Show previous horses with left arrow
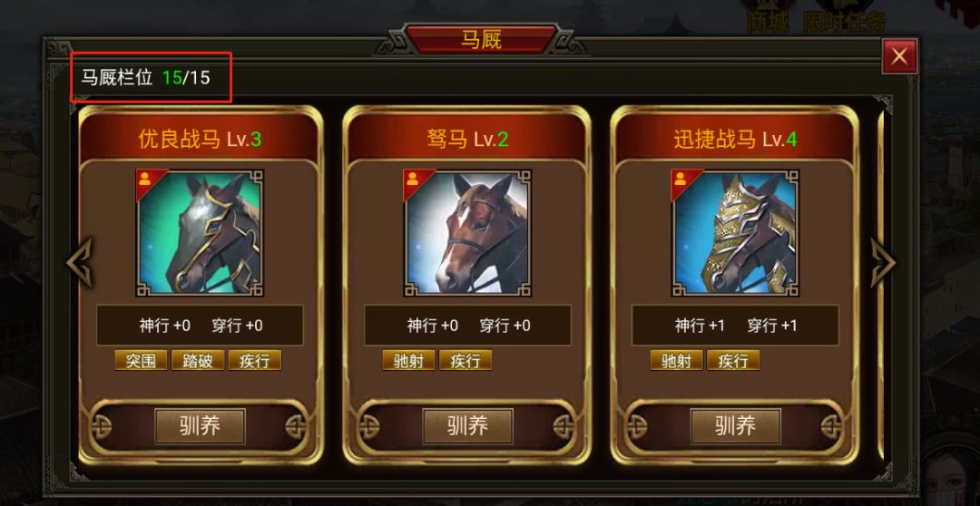980x506 pixels. pos(80,262)
